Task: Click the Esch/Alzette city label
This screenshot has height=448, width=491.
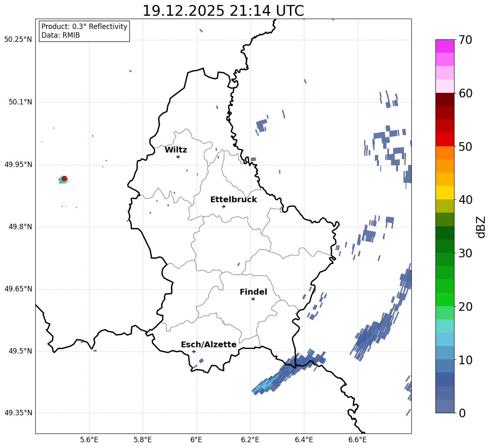Action: (209, 345)
